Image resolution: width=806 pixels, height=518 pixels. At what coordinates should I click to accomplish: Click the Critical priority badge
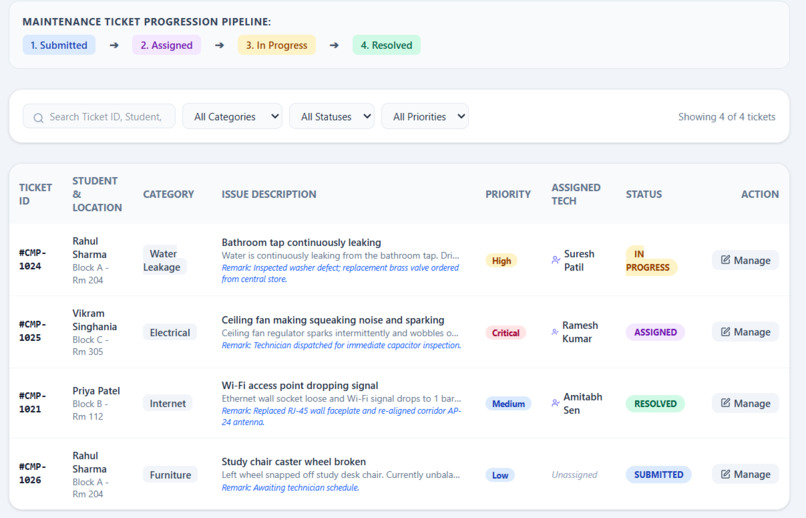[x=506, y=332]
